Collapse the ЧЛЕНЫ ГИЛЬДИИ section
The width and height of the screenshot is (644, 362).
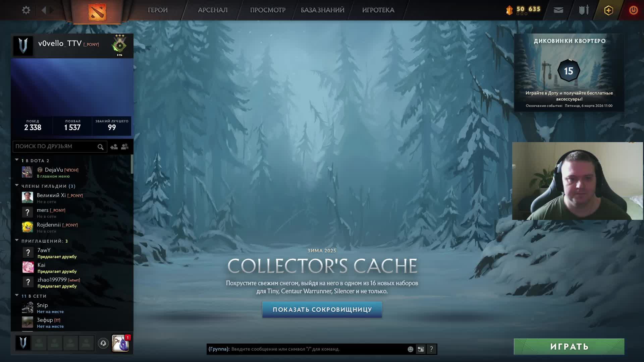[x=16, y=186]
